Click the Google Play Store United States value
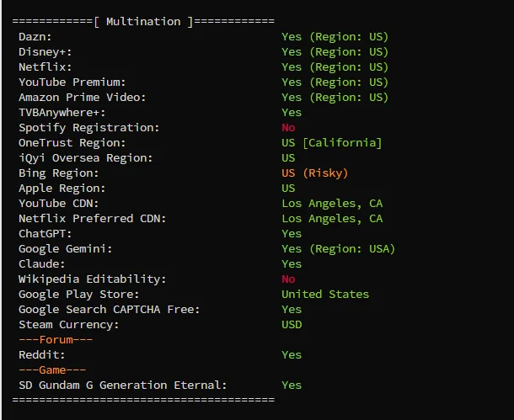 [325, 295]
